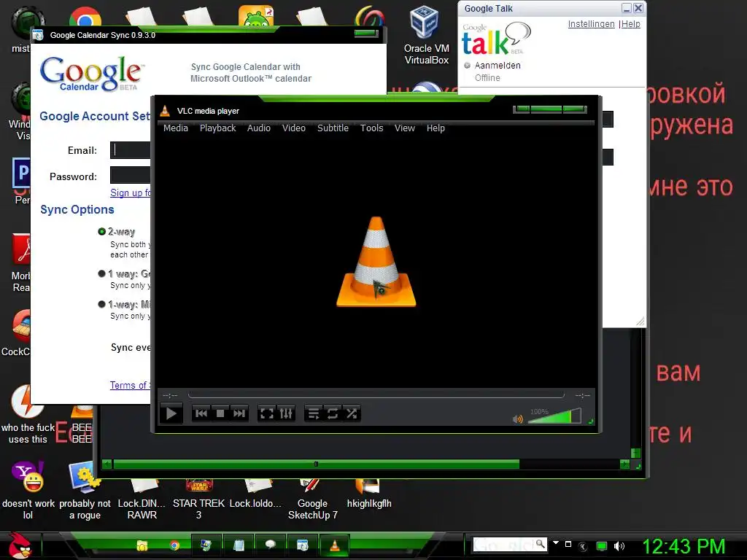This screenshot has width=747, height=560.
Task: Click the background window's horizontal scrollbar thumb
Action: click(317, 464)
